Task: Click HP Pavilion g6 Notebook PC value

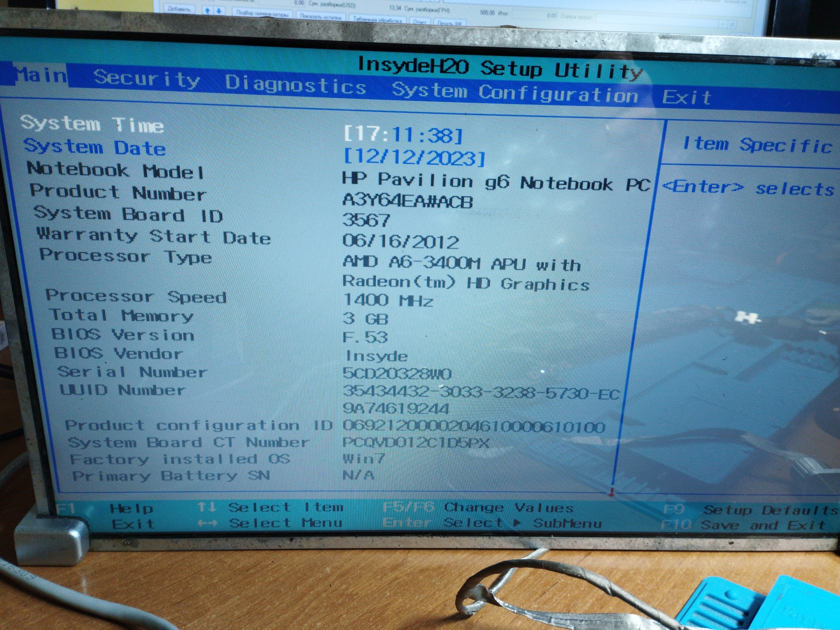Action: click(x=497, y=182)
